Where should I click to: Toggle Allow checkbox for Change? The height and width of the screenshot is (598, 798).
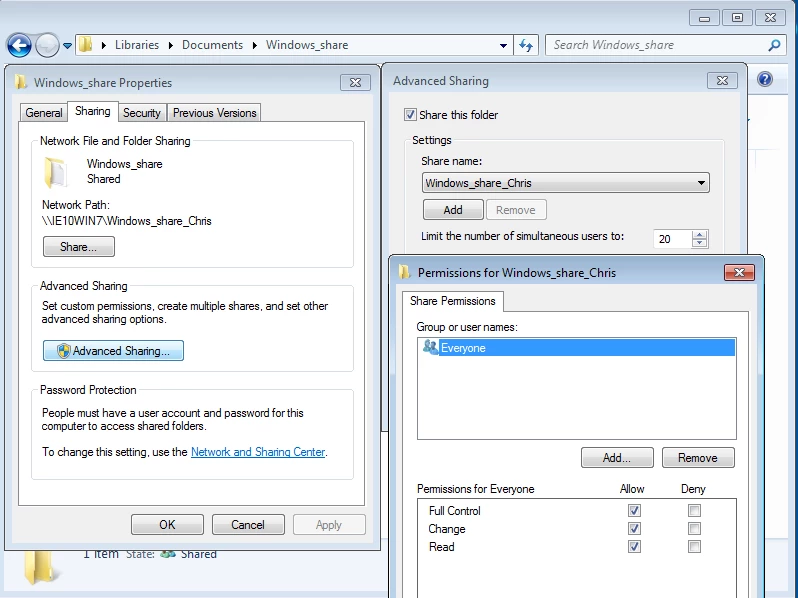[x=634, y=528]
